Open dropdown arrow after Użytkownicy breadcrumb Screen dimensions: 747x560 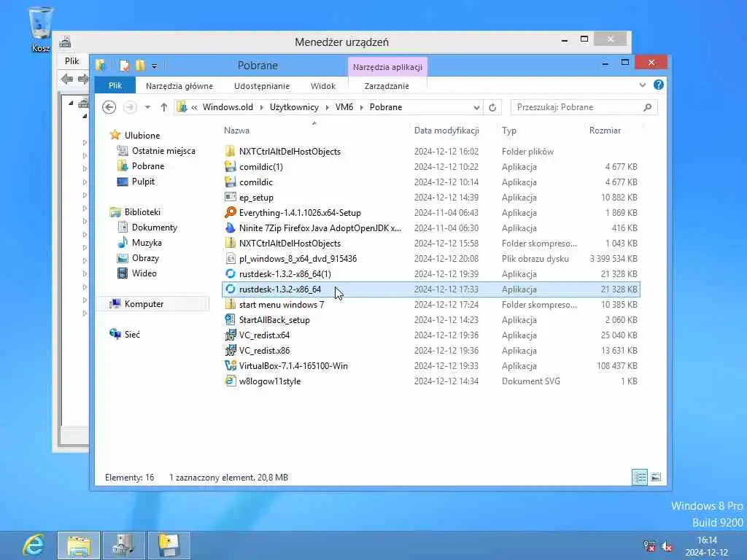tap(328, 108)
